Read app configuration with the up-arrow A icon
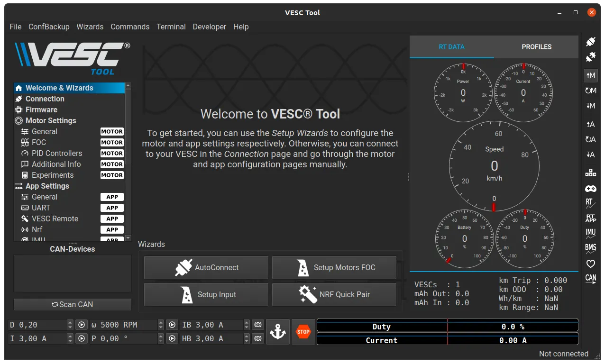 click(x=590, y=124)
